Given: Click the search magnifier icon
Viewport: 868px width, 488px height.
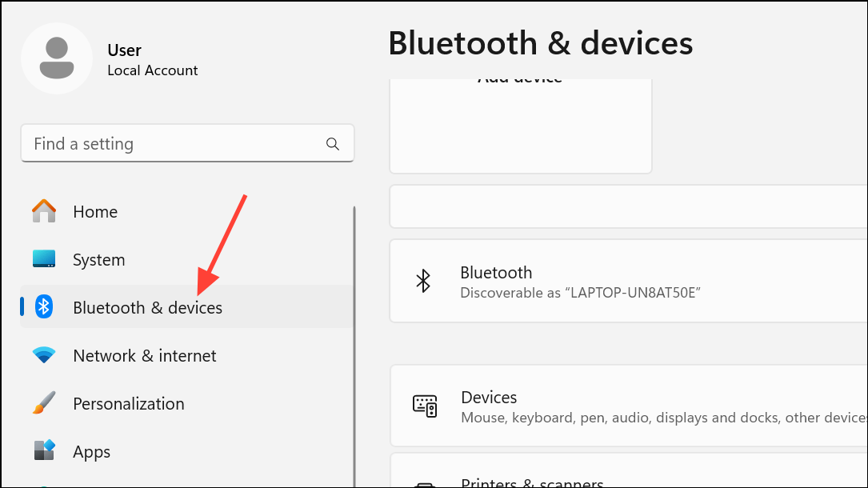Looking at the screenshot, I should coord(333,143).
